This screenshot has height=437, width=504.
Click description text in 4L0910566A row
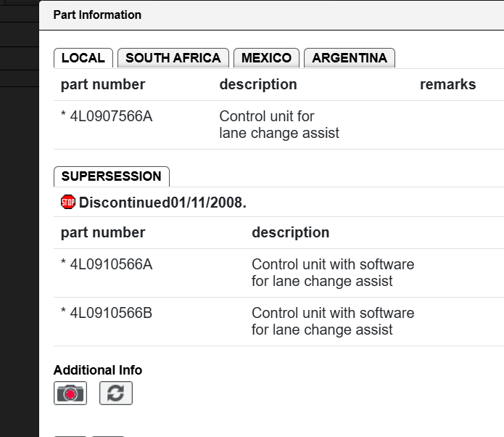[333, 272]
